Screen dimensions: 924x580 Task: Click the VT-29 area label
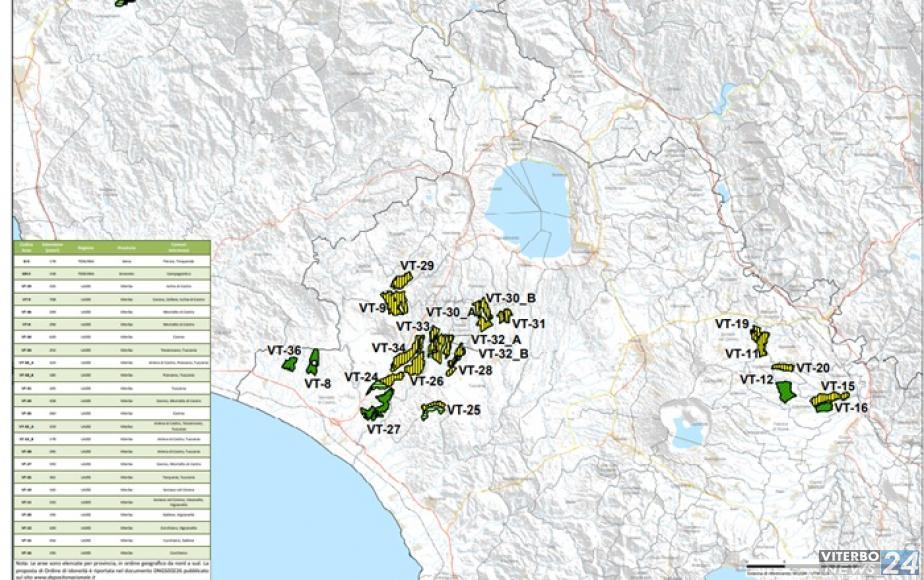[x=417, y=266]
